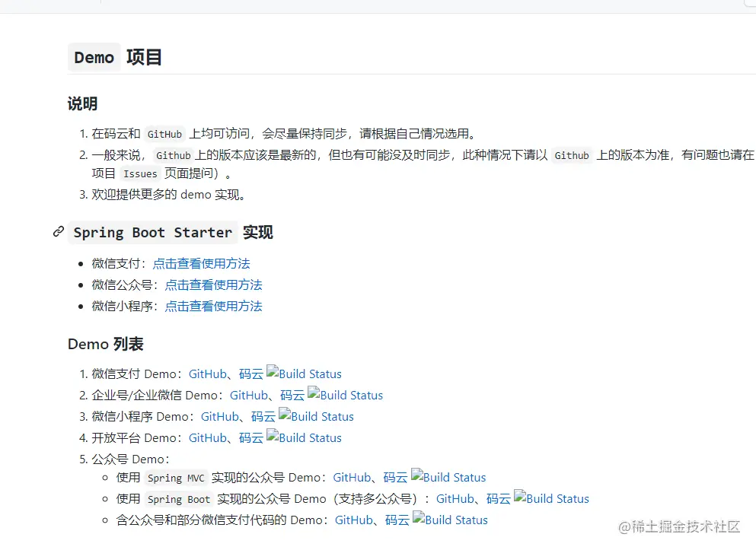
Task: Open GitHub link for 微信支付 Demo
Action: click(207, 374)
